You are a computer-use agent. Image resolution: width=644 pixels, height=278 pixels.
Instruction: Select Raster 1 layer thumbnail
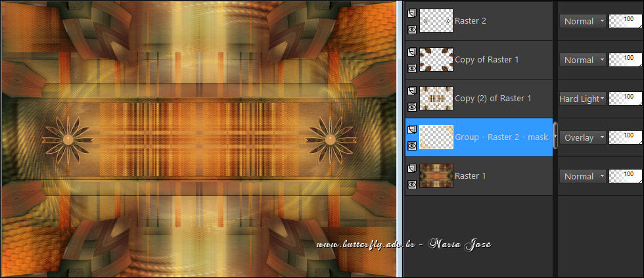click(436, 175)
